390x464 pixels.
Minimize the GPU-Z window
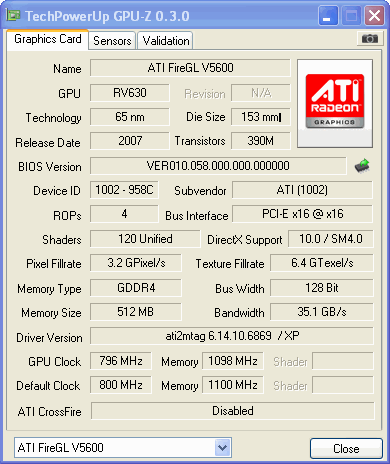click(x=328, y=15)
